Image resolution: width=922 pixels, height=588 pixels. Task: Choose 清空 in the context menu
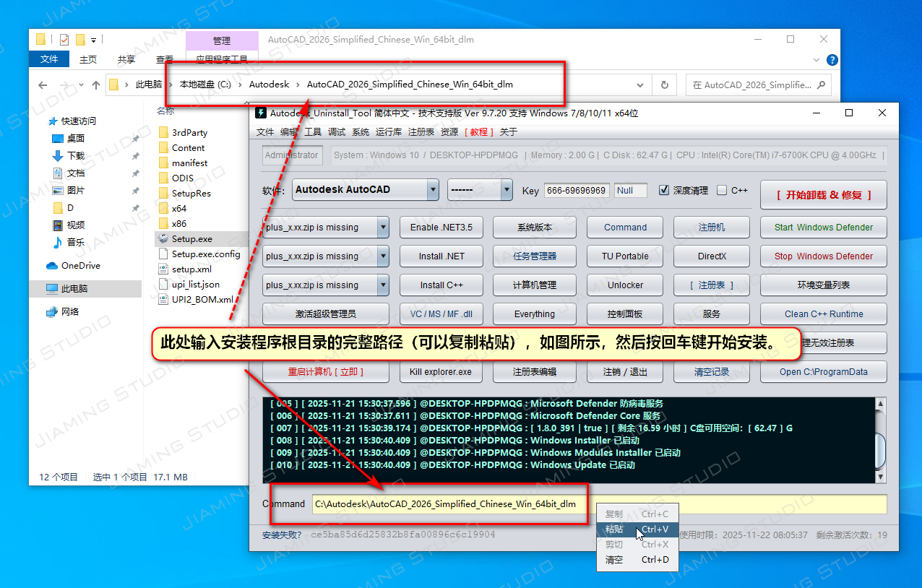tap(637, 560)
